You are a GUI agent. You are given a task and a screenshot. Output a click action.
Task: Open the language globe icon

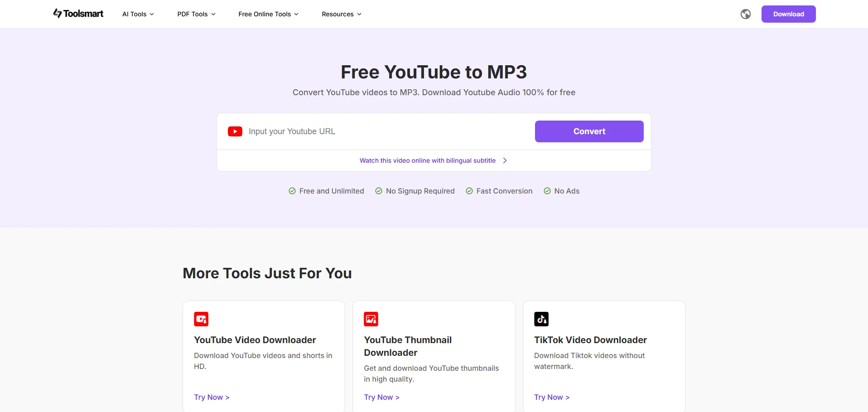[745, 14]
